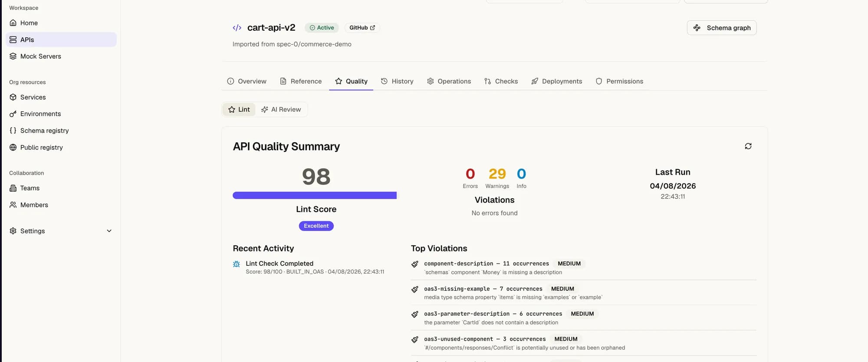Click the Mock Servers layers icon

click(13, 56)
